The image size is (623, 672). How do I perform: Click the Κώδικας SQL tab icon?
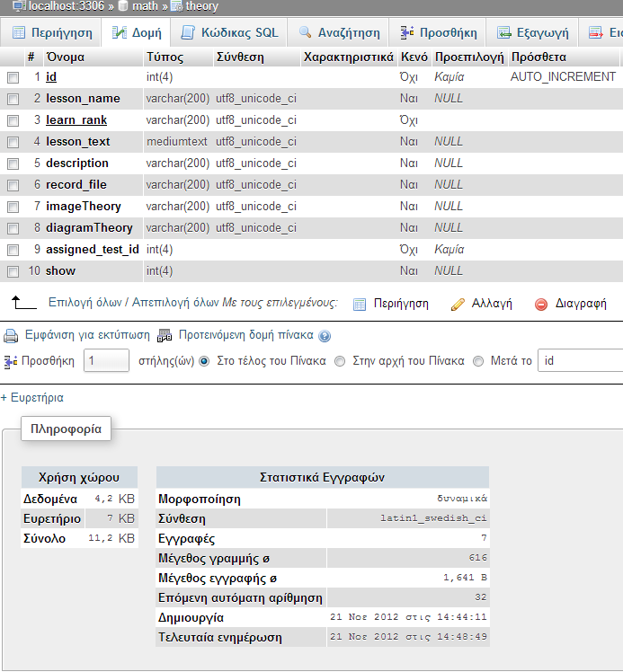(x=187, y=32)
